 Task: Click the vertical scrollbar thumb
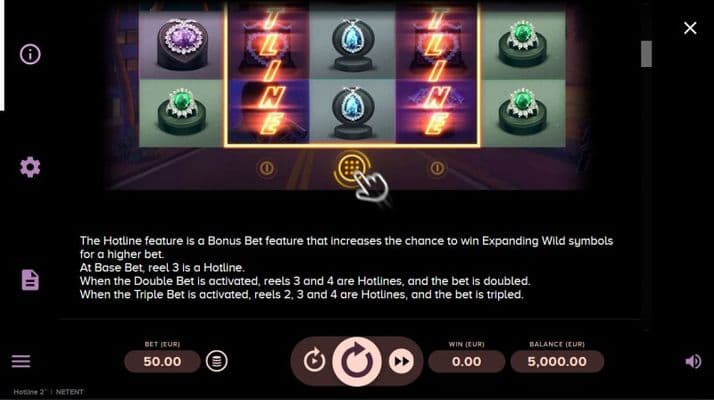click(646, 54)
